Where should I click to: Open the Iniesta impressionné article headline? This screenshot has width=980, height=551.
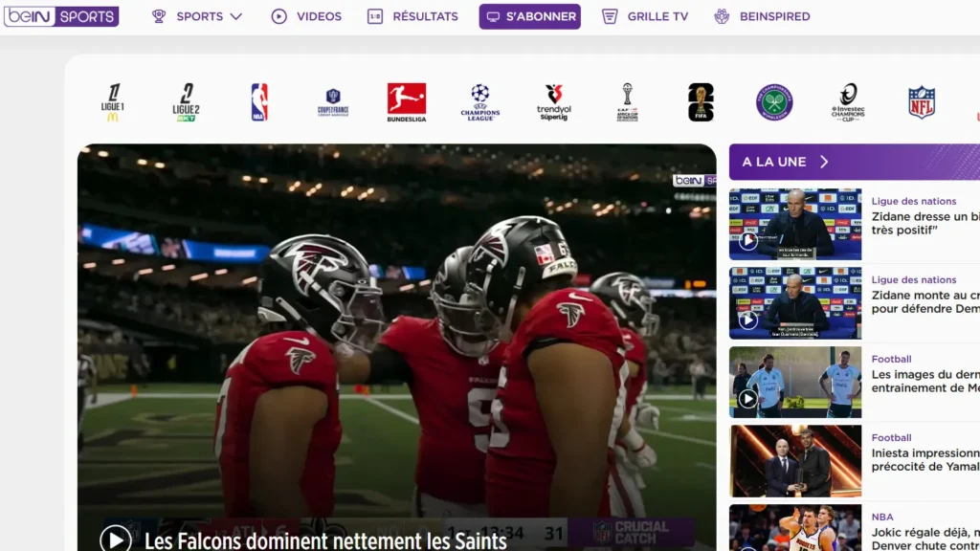(x=925, y=460)
